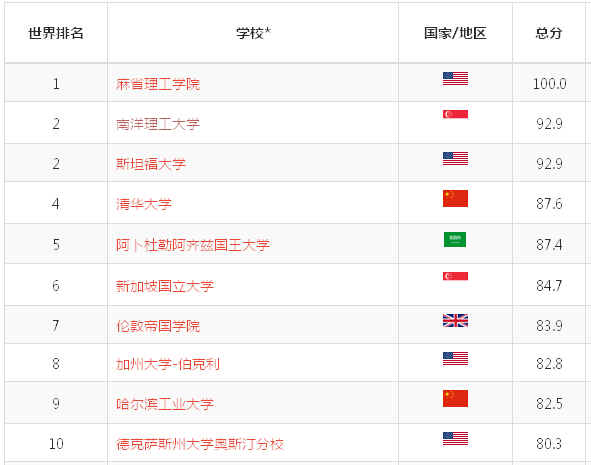The height and width of the screenshot is (465, 591).
Task: Click the Singapore flag for 南洋理工大学
Action: pyautogui.click(x=455, y=114)
